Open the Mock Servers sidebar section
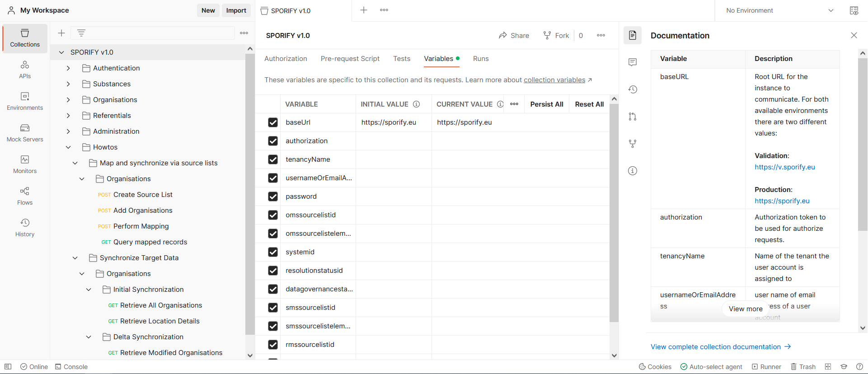This screenshot has width=868, height=374. point(25,133)
